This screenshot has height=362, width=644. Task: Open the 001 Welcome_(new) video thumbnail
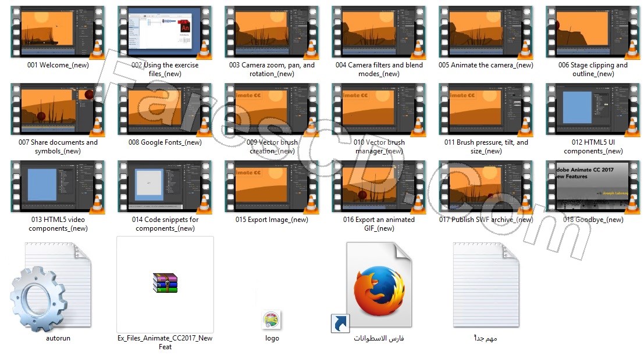click(58, 32)
